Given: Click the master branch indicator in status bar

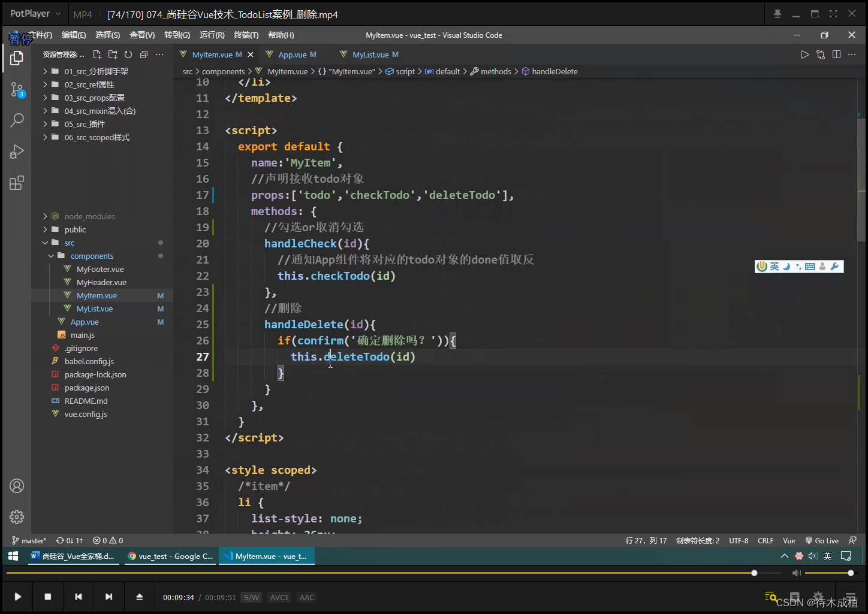Looking at the screenshot, I should click(29, 540).
